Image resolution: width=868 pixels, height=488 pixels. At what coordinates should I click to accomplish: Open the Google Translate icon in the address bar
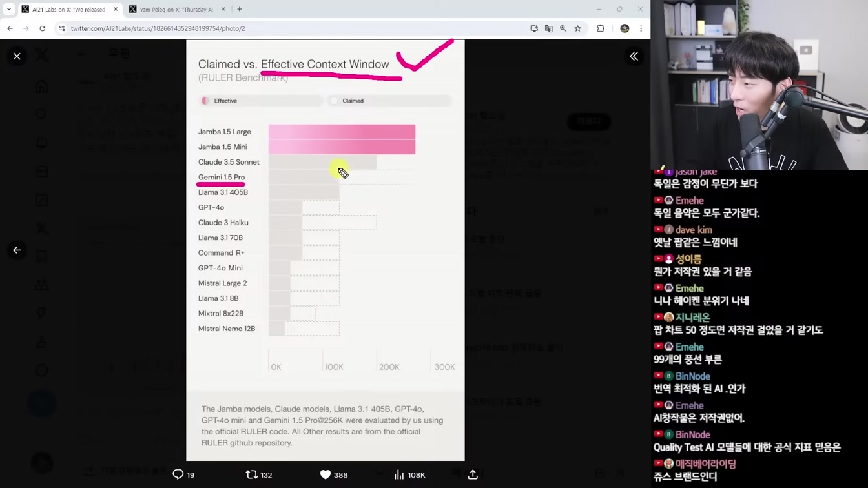[x=549, y=28]
